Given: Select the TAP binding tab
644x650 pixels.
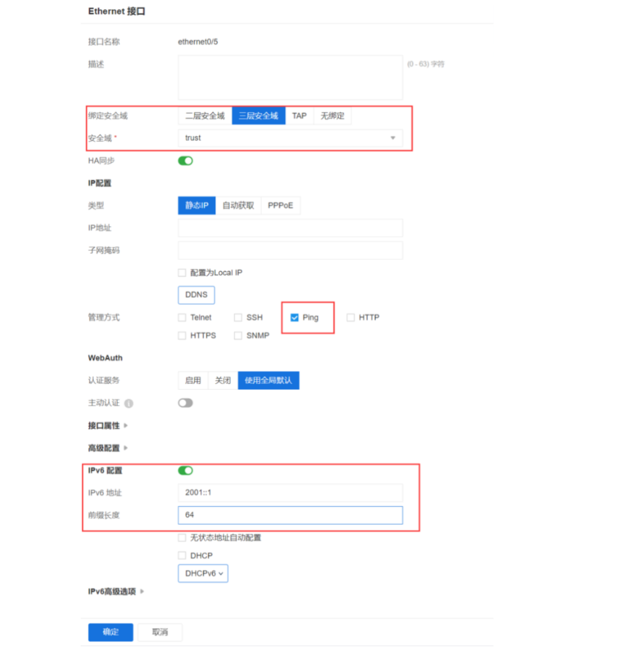Looking at the screenshot, I should pyautogui.click(x=299, y=116).
